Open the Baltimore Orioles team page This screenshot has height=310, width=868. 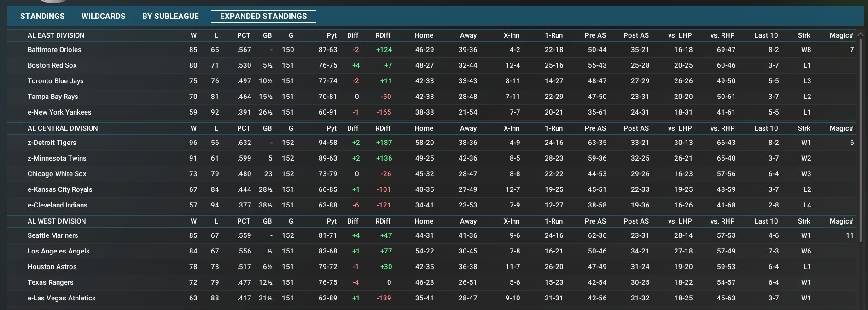point(54,50)
